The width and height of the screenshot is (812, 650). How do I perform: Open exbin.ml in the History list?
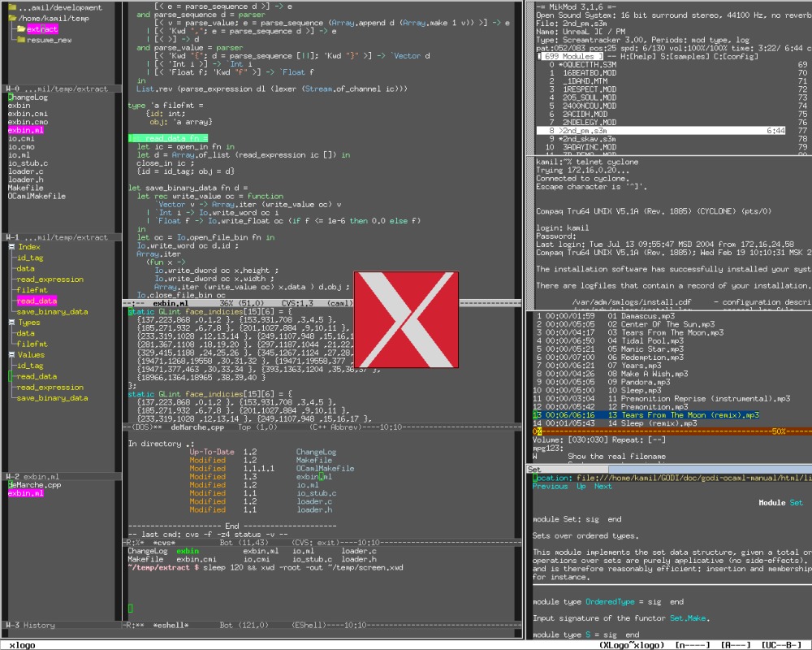[x=26, y=493]
